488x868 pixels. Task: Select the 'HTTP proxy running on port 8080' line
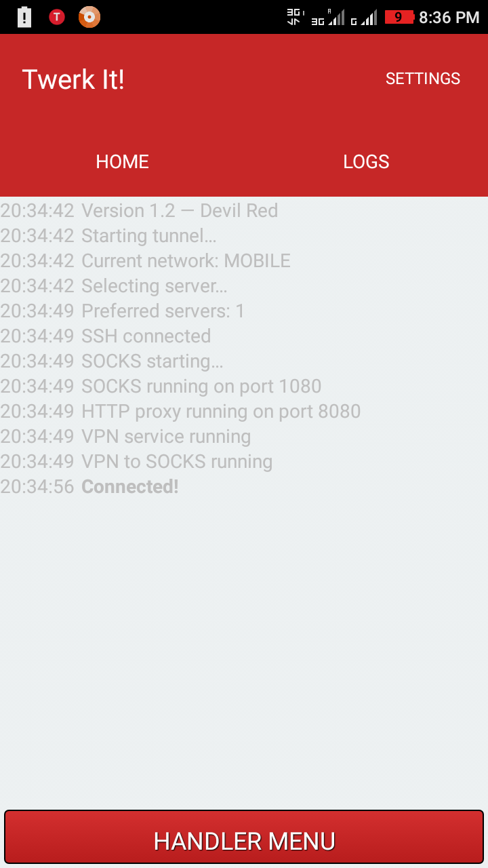pos(180,411)
